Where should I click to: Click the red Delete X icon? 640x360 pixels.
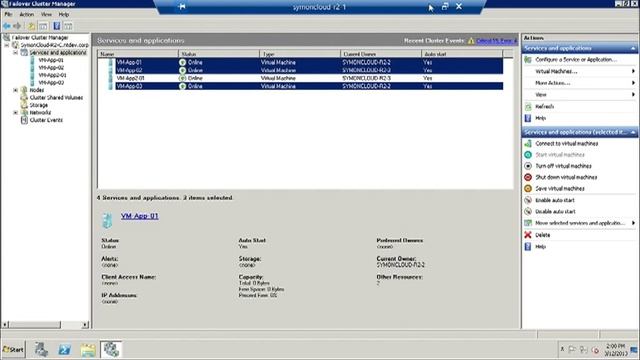(528, 235)
